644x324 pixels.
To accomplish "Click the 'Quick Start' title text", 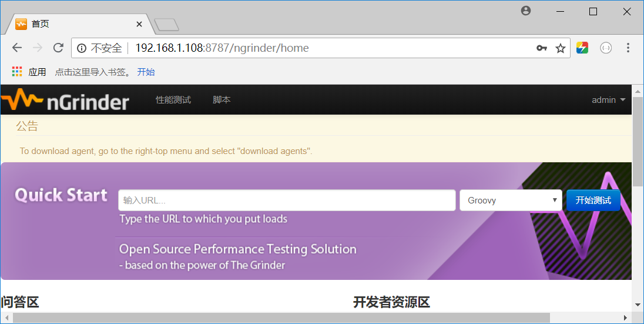I will (x=61, y=195).
